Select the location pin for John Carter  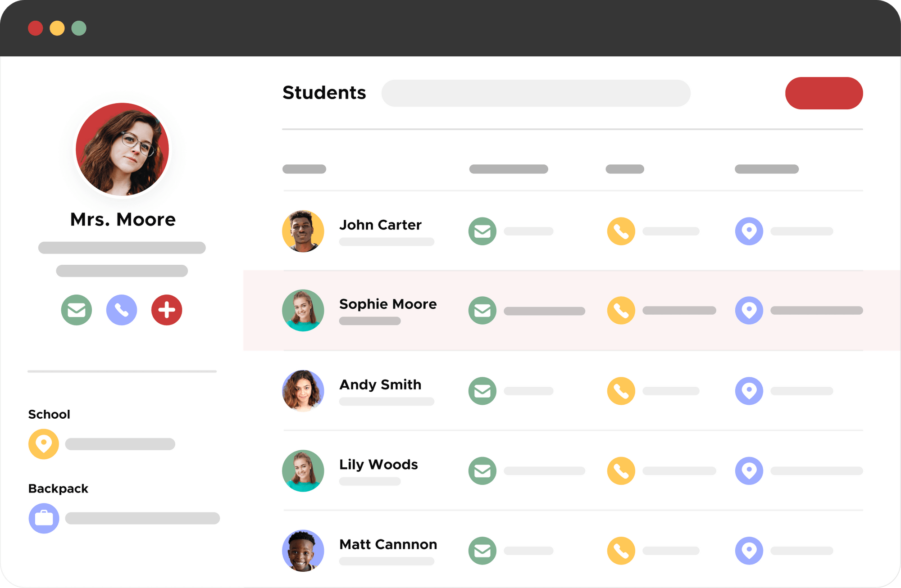pyautogui.click(x=749, y=231)
